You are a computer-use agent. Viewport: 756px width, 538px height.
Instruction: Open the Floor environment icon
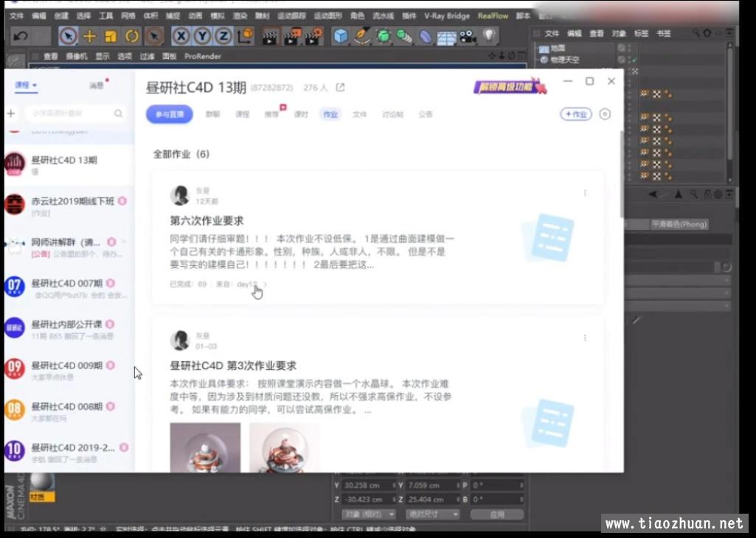click(446, 37)
